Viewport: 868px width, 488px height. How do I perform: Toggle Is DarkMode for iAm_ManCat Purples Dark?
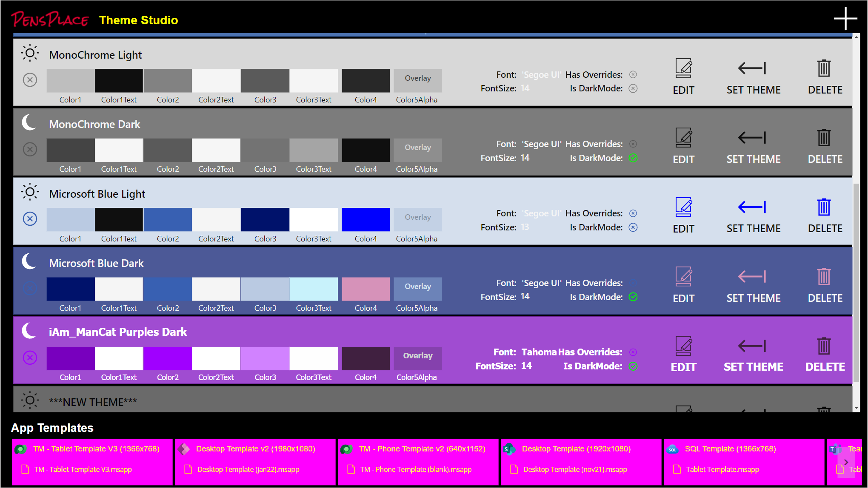[633, 366]
